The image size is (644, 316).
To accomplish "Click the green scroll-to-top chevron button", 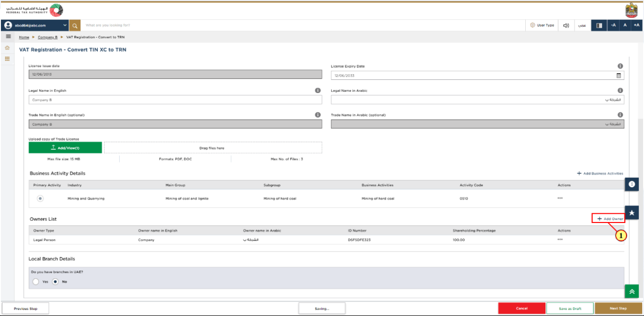I will click(632, 291).
